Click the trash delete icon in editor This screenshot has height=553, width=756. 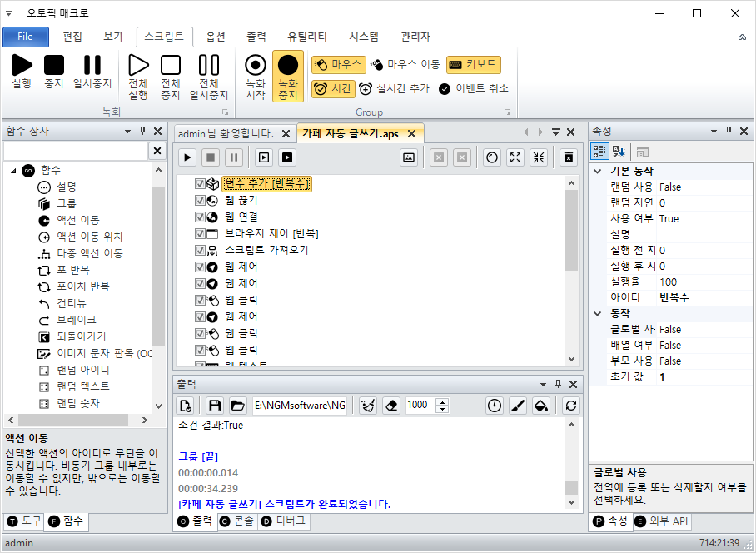[569, 157]
